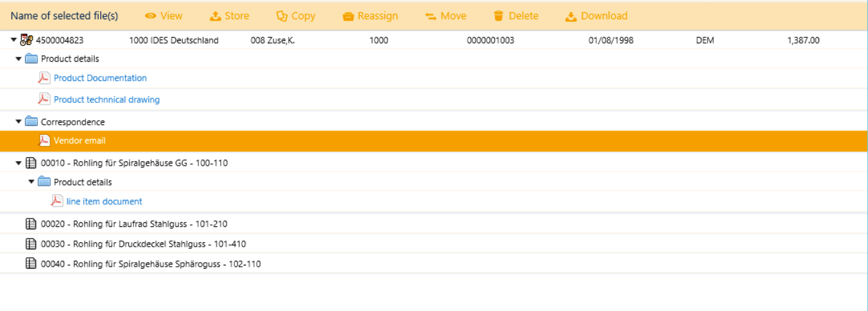Click Copy in the toolbar
Image resolution: width=868 pixels, height=311 pixels.
[x=296, y=16]
